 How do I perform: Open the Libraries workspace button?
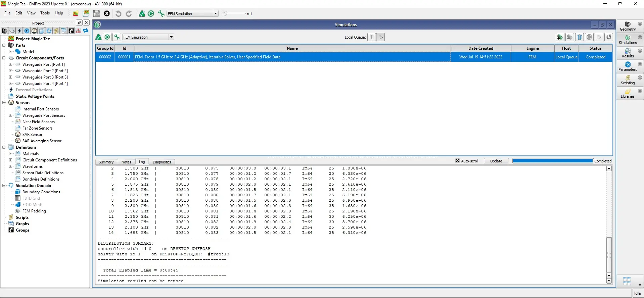tap(628, 93)
